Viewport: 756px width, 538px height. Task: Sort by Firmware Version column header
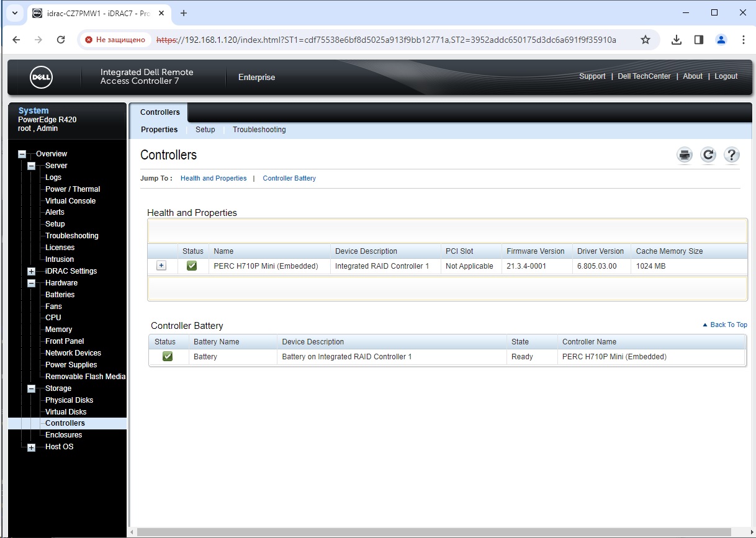coord(536,251)
